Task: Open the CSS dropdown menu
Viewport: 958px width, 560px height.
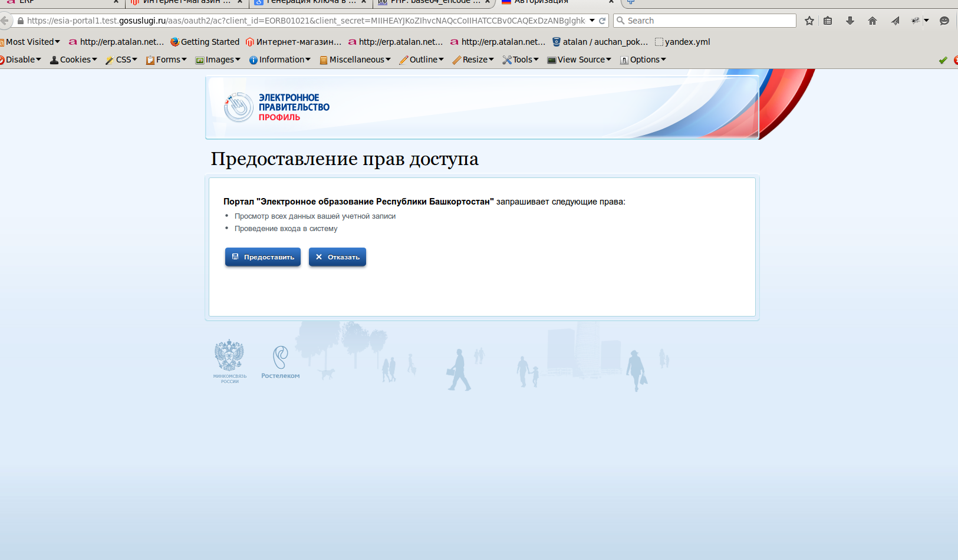Action: 121,60
